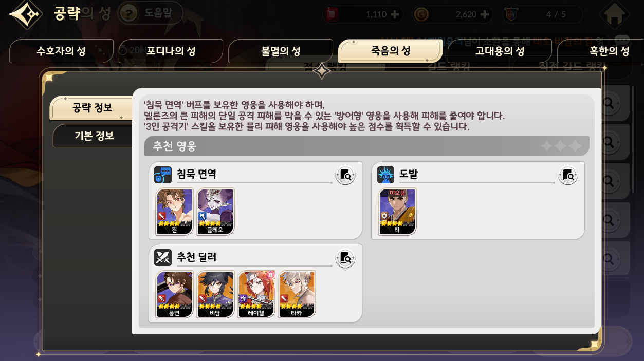The image size is (644, 361).
Task: Select hero 진 portrait
Action: (175, 212)
